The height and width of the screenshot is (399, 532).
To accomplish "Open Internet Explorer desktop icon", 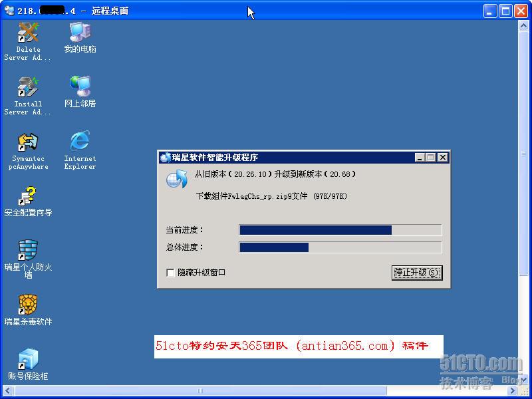I will pos(80,150).
